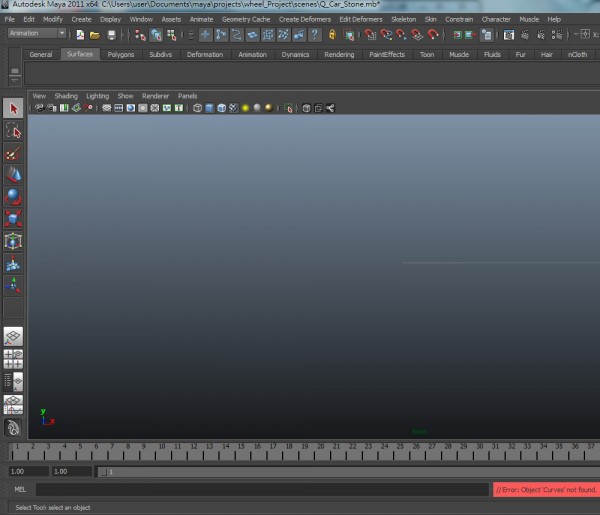The height and width of the screenshot is (515, 600).
Task: Toggle Film Gate in panel toolbar
Action: [x=119, y=108]
